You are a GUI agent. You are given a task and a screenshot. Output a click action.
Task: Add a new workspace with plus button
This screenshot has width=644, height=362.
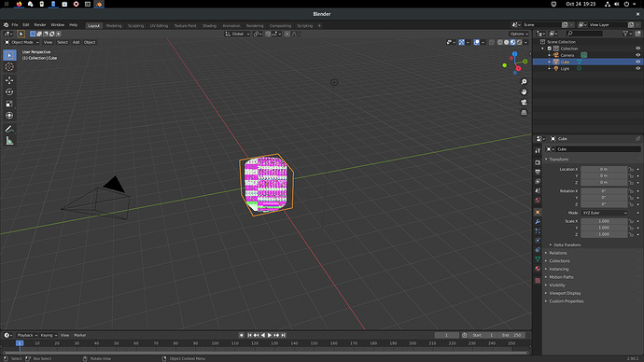point(319,25)
